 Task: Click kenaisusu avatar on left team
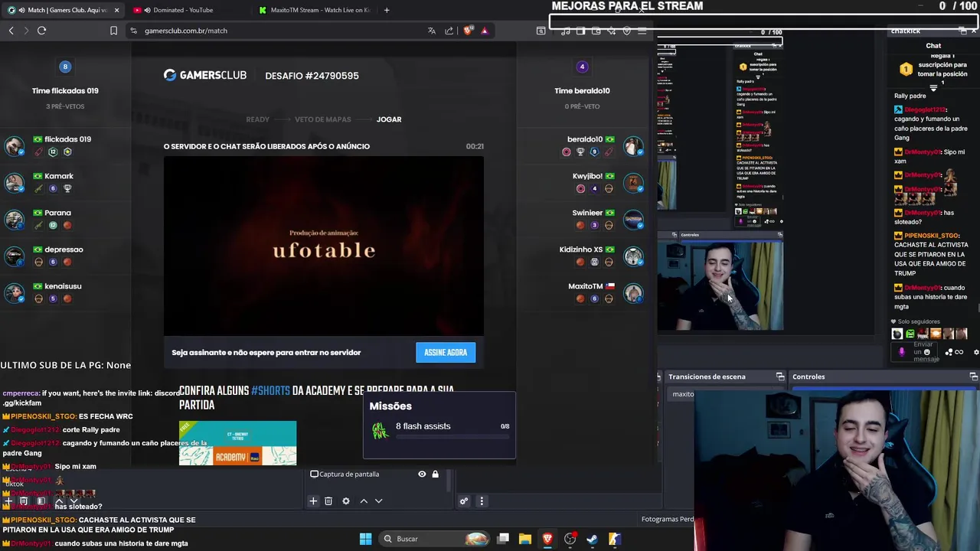(14, 293)
